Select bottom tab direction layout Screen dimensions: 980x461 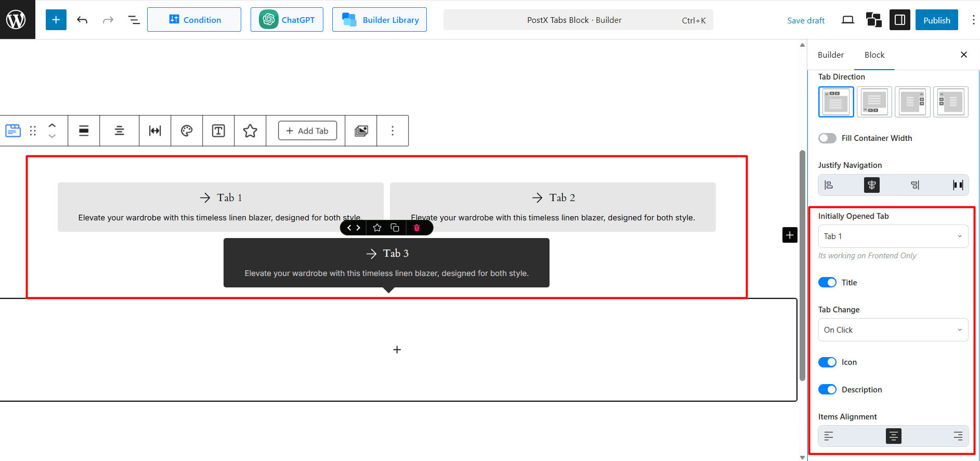click(874, 102)
